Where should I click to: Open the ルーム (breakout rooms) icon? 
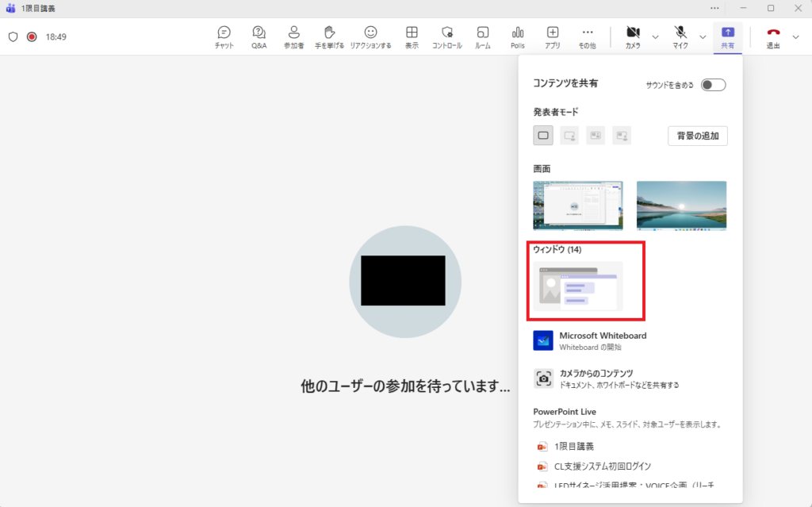tap(482, 36)
